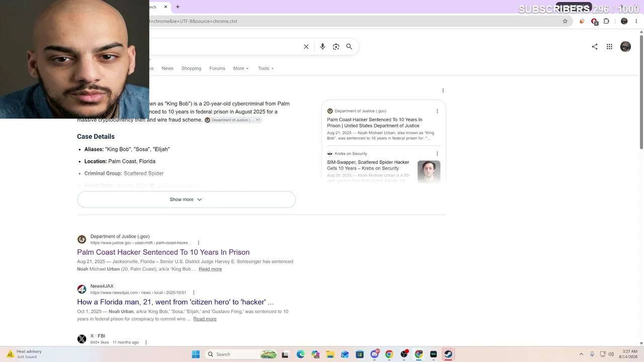
Task: Open OBS Studio from the taskbar
Action: [x=404, y=354]
